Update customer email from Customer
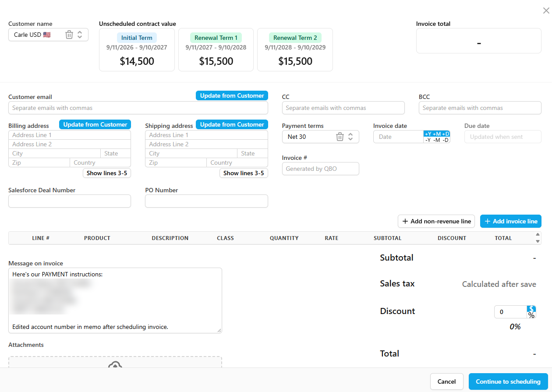The image size is (552, 392). (x=232, y=95)
